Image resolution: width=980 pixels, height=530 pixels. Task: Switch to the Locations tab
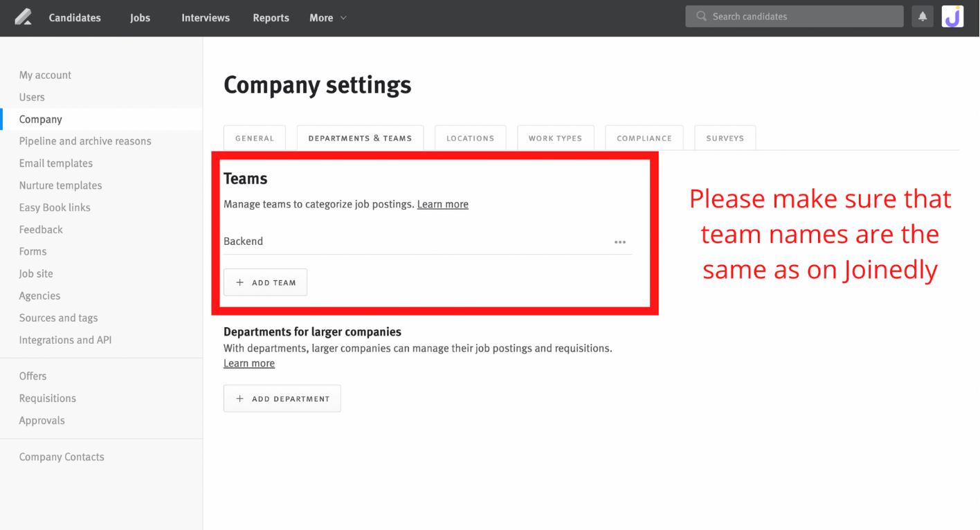[x=470, y=138]
